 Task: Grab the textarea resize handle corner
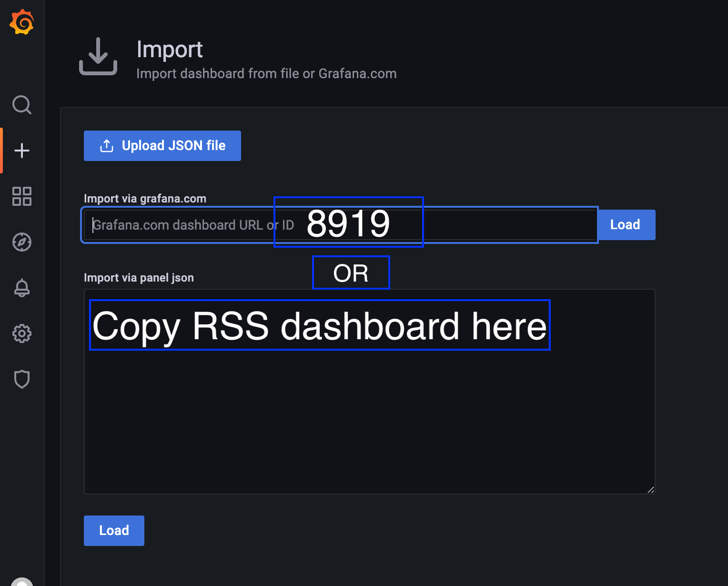pyautogui.click(x=651, y=490)
